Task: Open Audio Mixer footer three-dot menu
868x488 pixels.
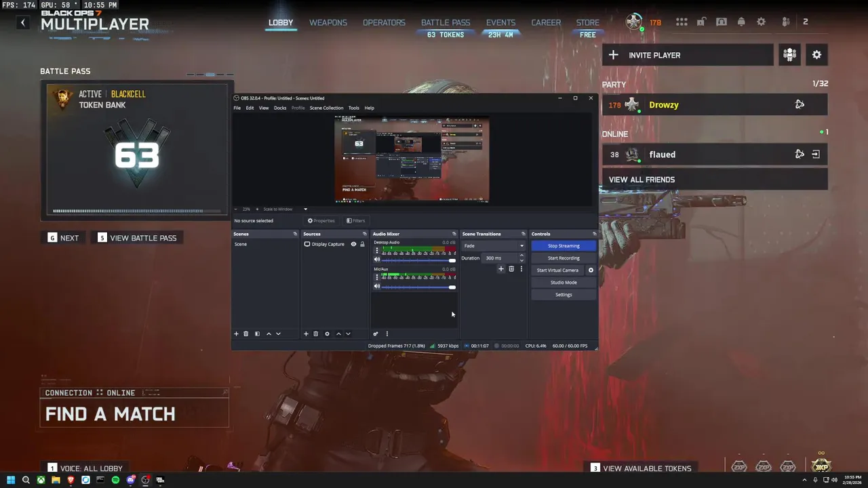Action: (387, 333)
